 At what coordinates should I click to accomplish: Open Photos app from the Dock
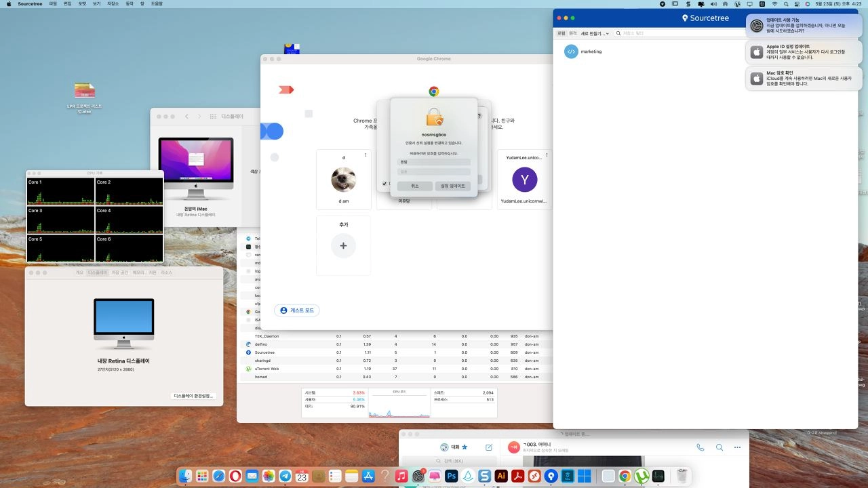click(269, 476)
